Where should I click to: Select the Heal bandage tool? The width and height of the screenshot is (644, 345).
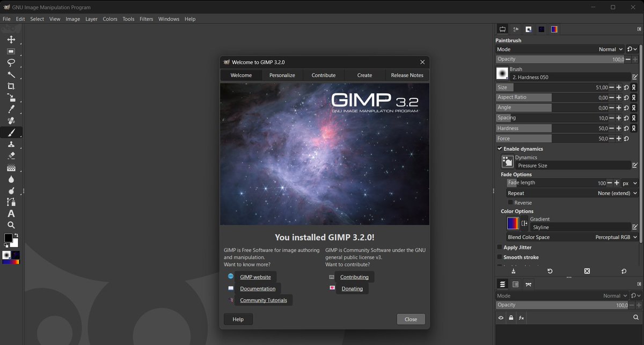pyautogui.click(x=11, y=121)
